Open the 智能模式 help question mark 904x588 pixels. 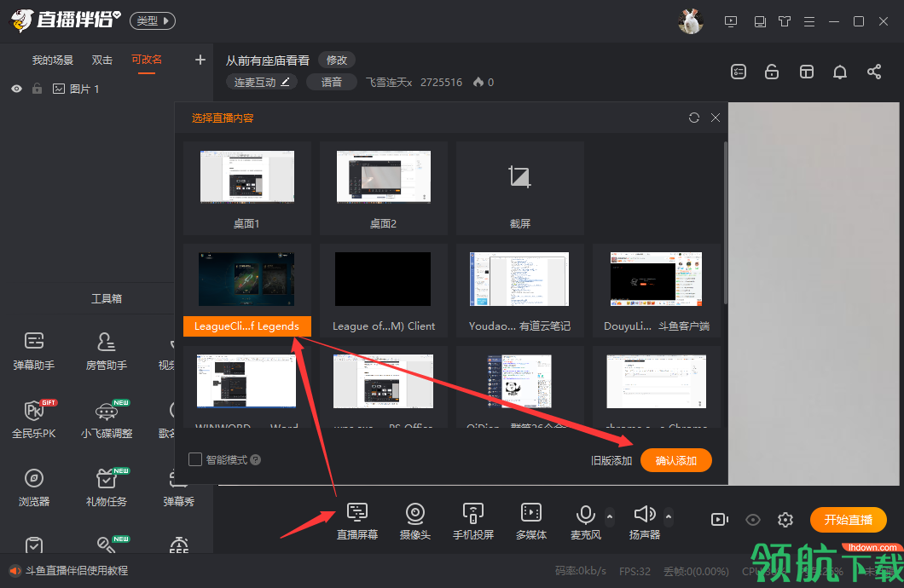tap(255, 459)
